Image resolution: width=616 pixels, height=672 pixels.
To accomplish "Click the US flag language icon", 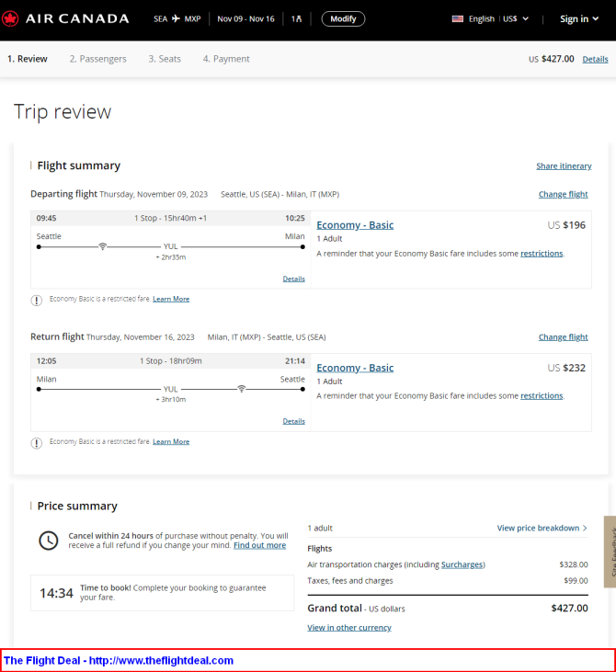I will pos(457,19).
